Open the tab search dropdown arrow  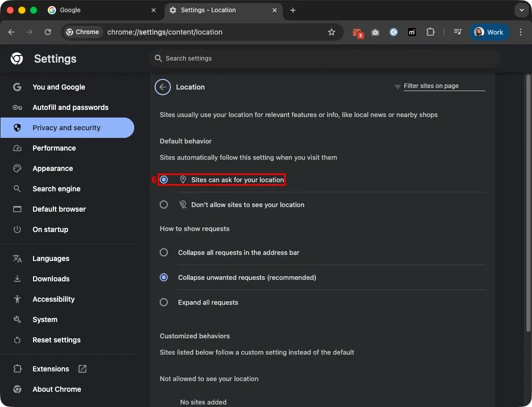coord(522,10)
